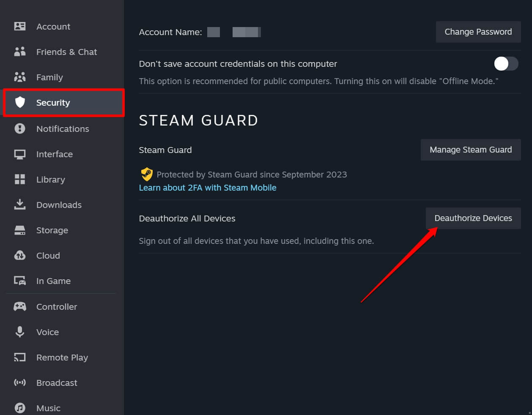Switch to Remote Play settings
The height and width of the screenshot is (415, 532).
coord(62,357)
